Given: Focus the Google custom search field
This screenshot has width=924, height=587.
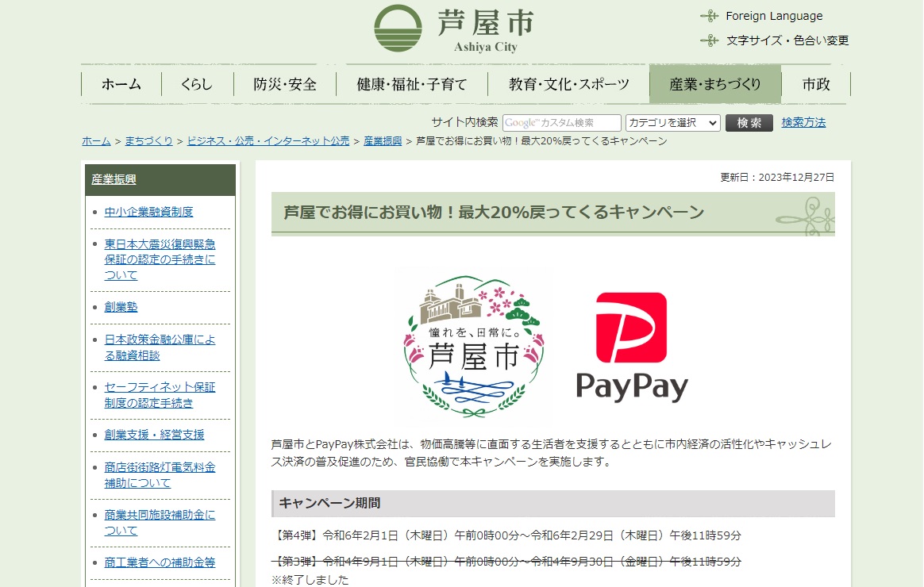Looking at the screenshot, I should click(x=561, y=122).
